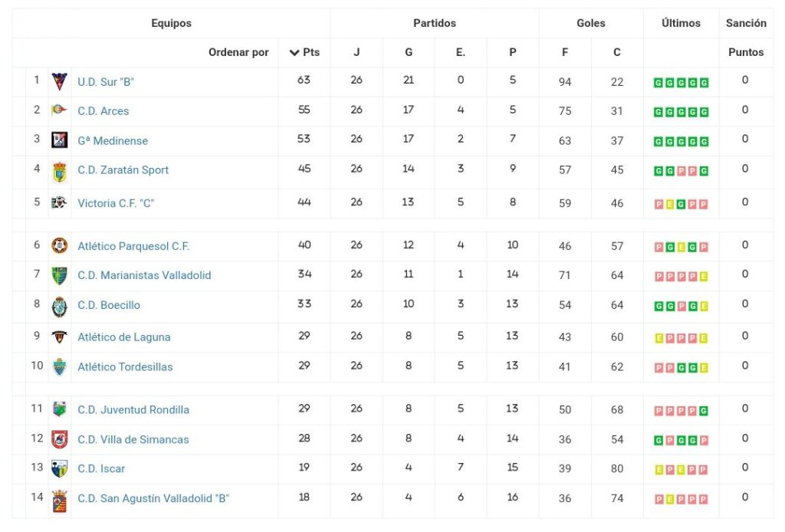
Task: Open Atlético Tordesillas team link
Action: pos(125,366)
